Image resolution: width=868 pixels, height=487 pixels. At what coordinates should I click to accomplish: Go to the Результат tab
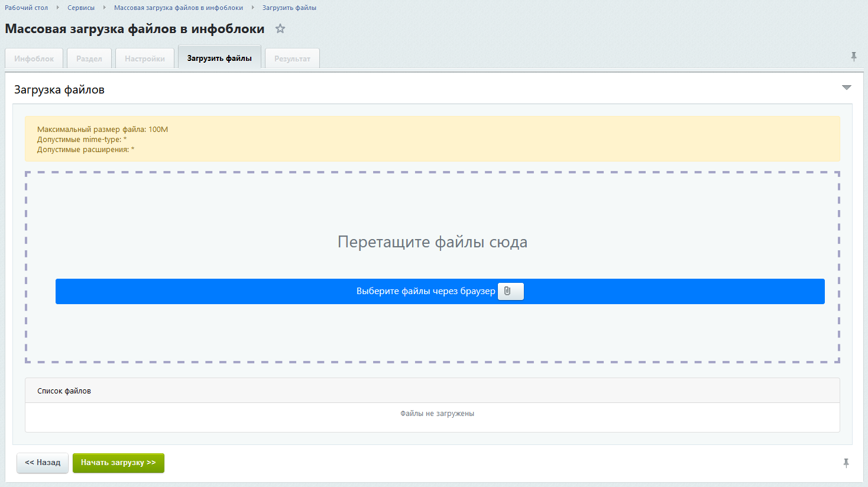click(x=292, y=59)
